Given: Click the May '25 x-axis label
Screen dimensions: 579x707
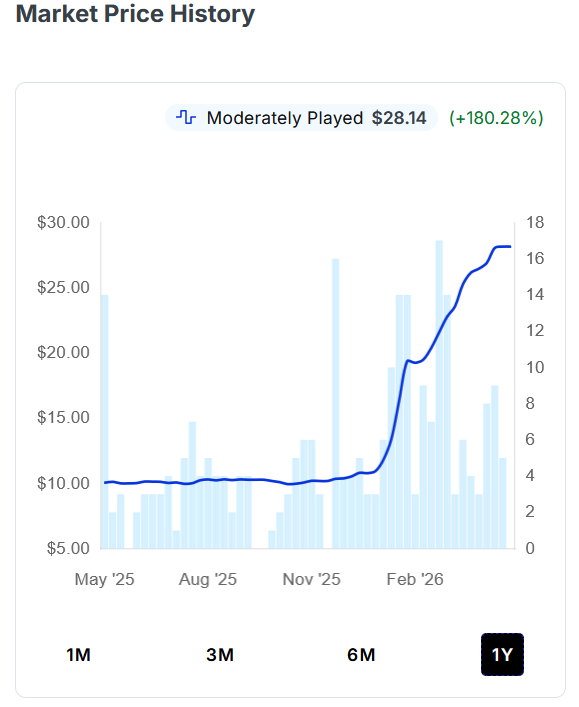Looking at the screenshot, I should (105, 579).
